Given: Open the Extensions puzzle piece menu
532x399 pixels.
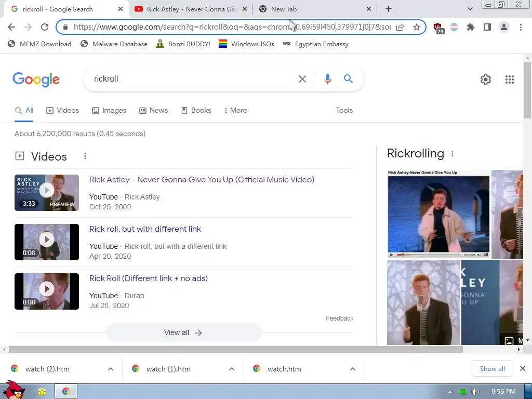Looking at the screenshot, I should pos(471,27).
